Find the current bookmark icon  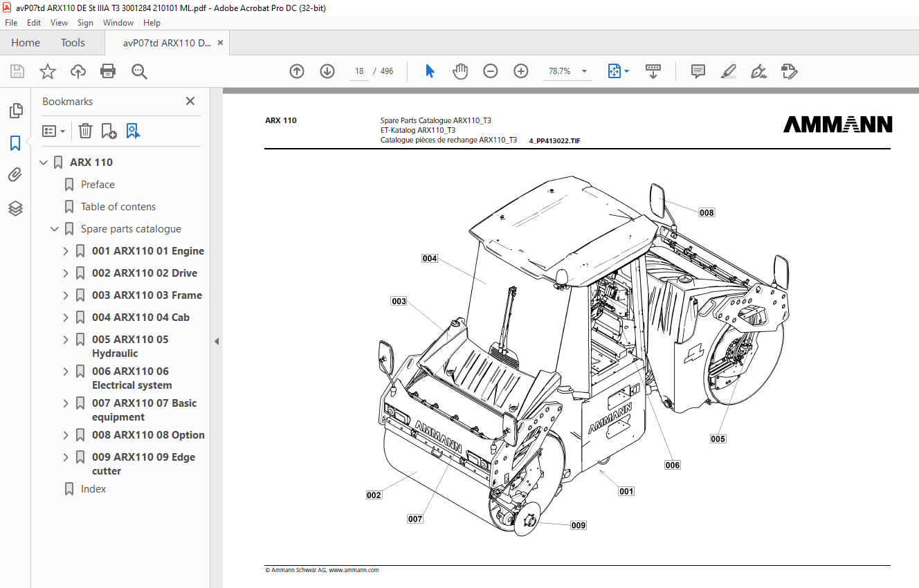tap(134, 131)
